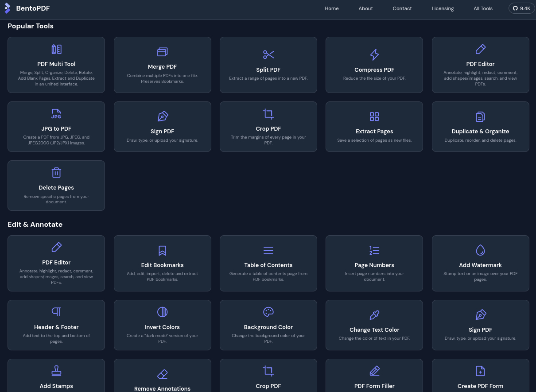
Task: Click the Background Color palette icon
Action: [x=268, y=312]
